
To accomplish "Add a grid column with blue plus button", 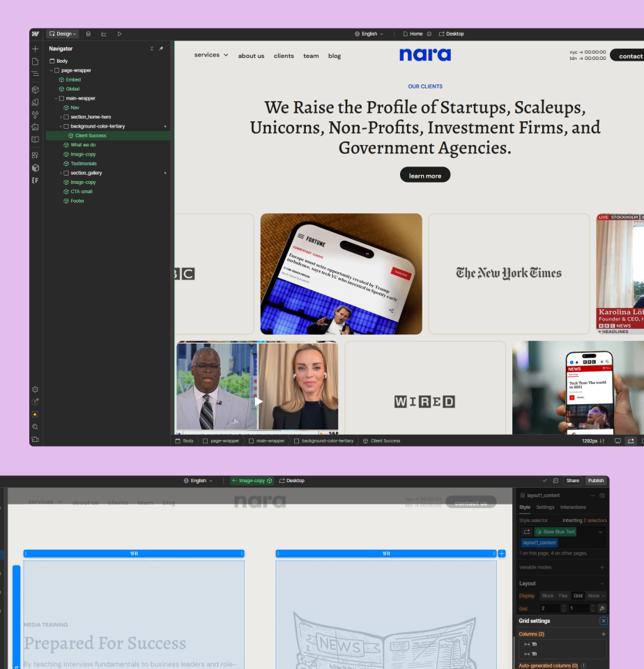I will pos(502,553).
